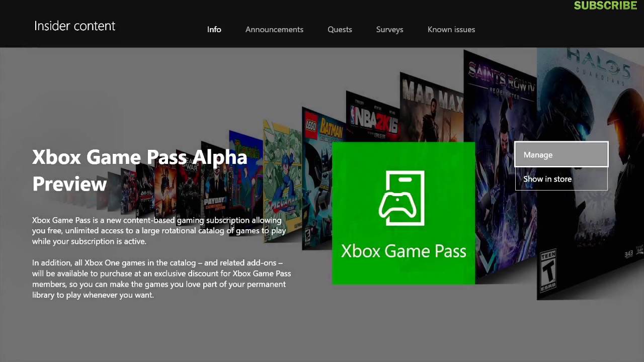Click the Halo 5 Guardians cover

pos(590,173)
